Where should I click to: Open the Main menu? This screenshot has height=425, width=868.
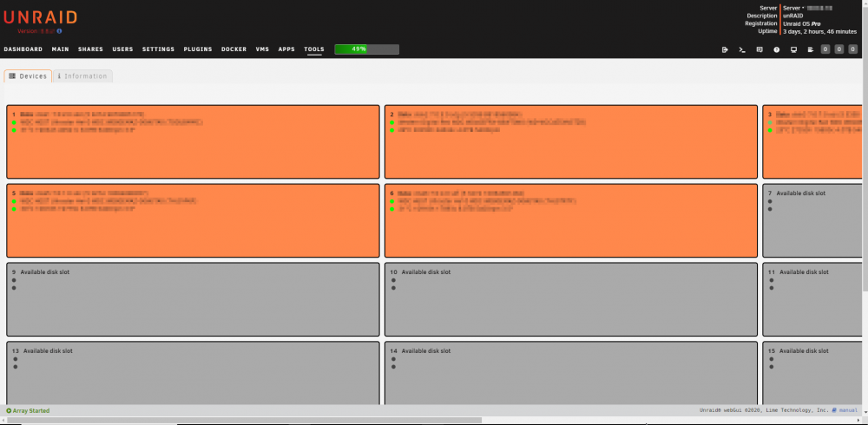(61, 49)
